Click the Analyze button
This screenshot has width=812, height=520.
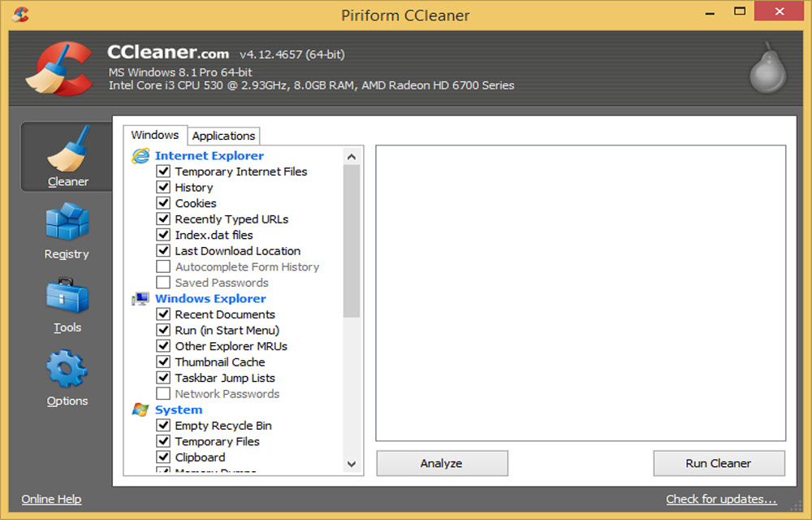pyautogui.click(x=442, y=463)
